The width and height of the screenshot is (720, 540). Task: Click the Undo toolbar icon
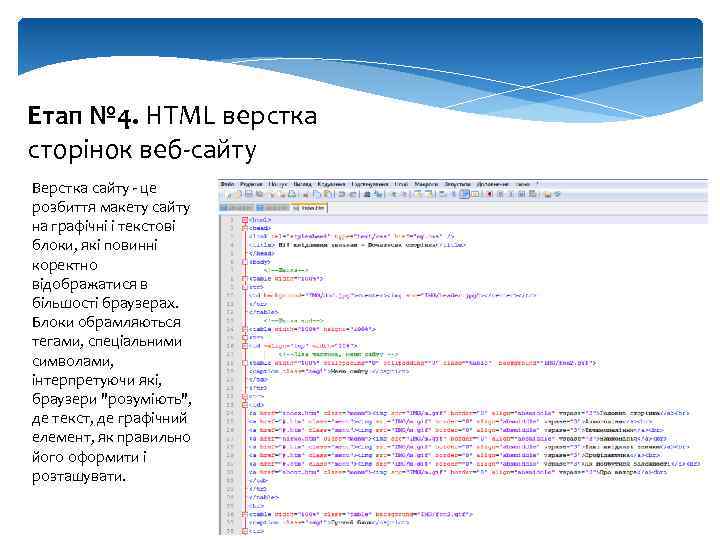click(341, 195)
